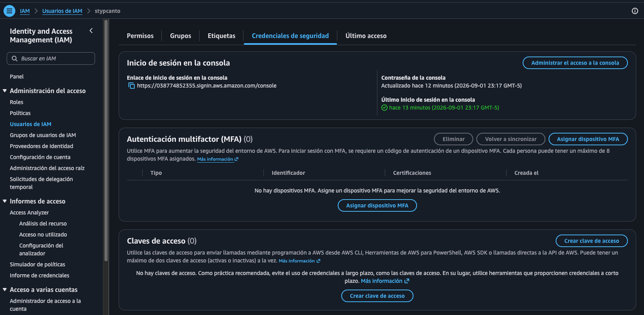This screenshot has height=315, width=644.
Task: Click Volver a sincronizar button
Action: click(x=511, y=139)
